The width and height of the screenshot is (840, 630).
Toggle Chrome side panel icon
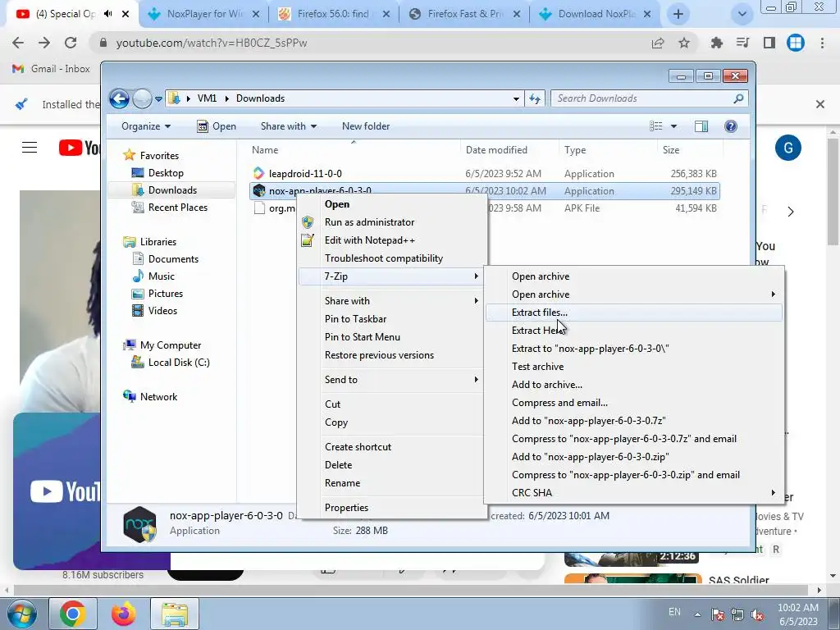click(x=769, y=43)
